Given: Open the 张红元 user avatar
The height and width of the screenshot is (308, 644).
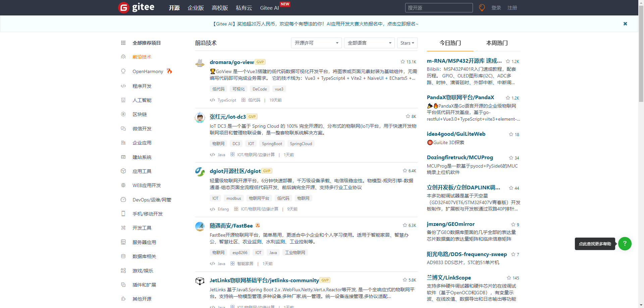Looking at the screenshot, I should [200, 117].
